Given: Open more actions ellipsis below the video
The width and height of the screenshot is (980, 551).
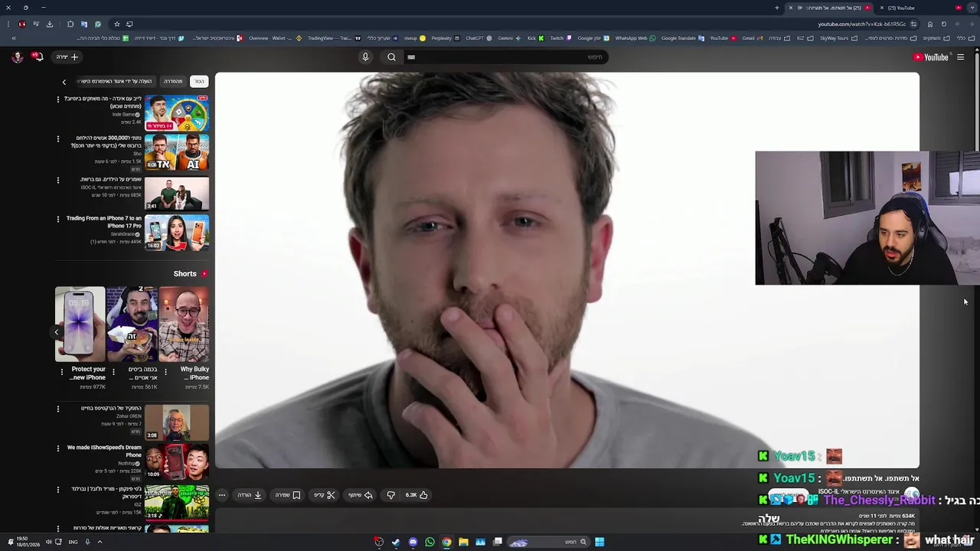Looking at the screenshot, I should tap(221, 495).
